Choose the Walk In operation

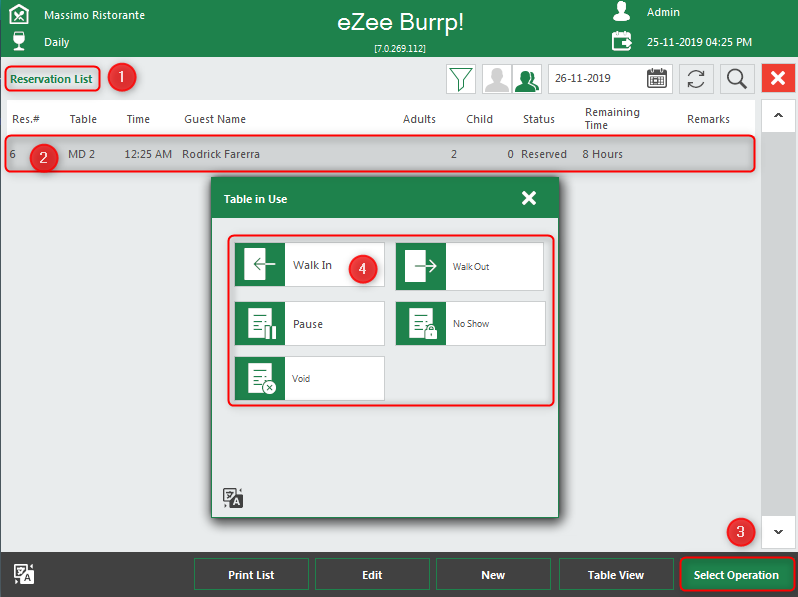(309, 265)
